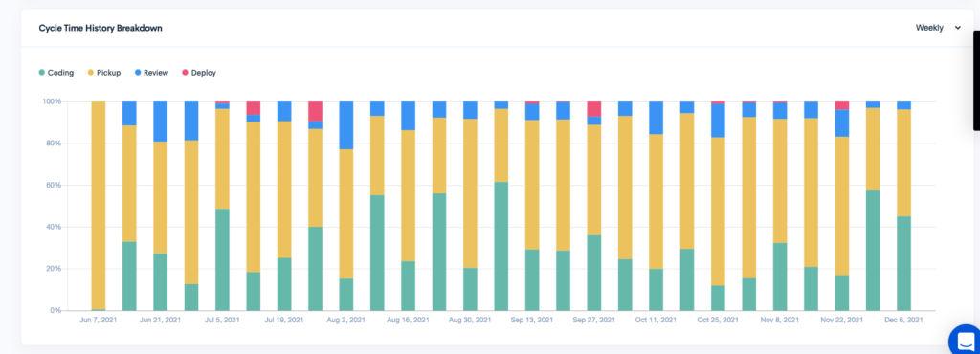The height and width of the screenshot is (354, 980).
Task: Click the Sep 27, 2021 bar
Action: click(x=593, y=206)
